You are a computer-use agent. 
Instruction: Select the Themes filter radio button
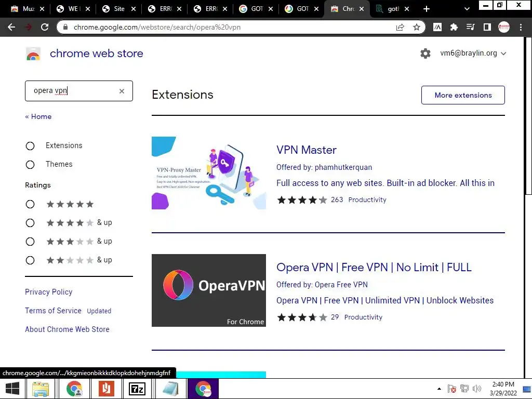30,165
